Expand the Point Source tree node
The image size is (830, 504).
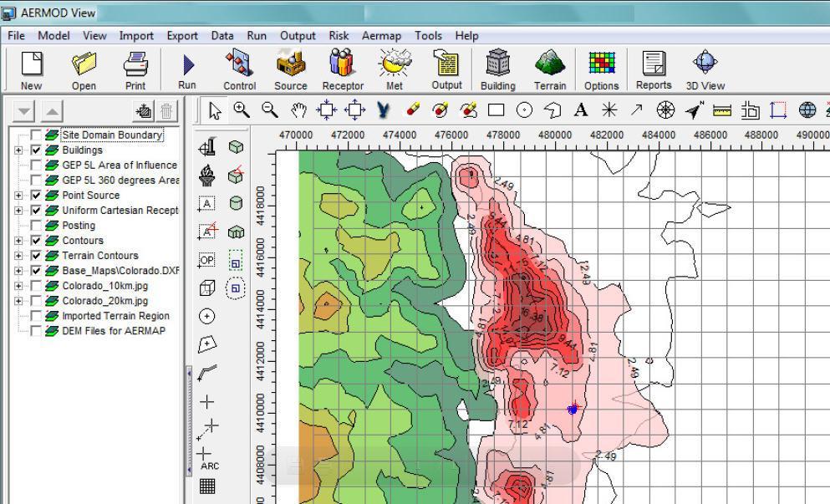(x=18, y=196)
